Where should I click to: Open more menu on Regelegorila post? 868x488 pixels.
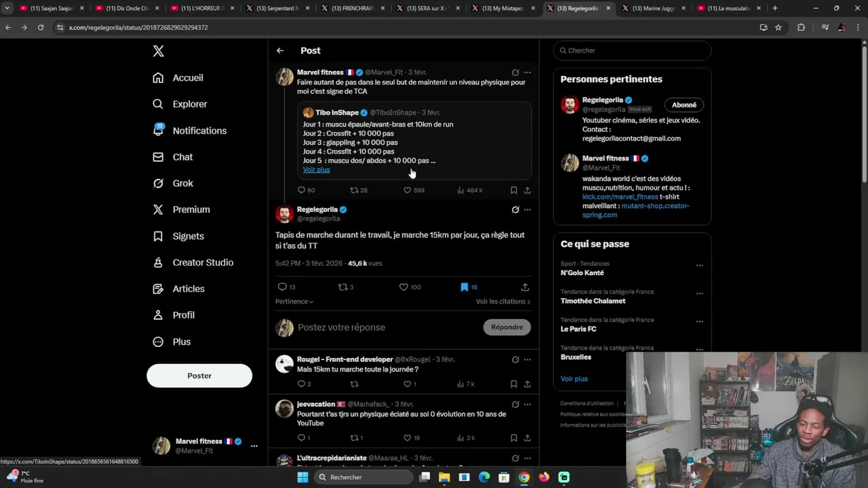(x=528, y=210)
